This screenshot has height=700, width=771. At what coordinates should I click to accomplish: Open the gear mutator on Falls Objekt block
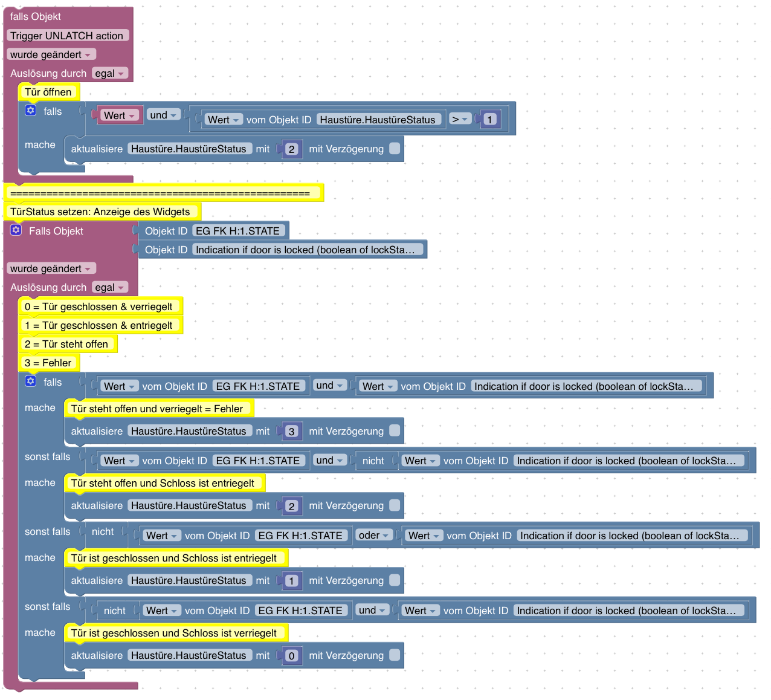[x=16, y=230]
